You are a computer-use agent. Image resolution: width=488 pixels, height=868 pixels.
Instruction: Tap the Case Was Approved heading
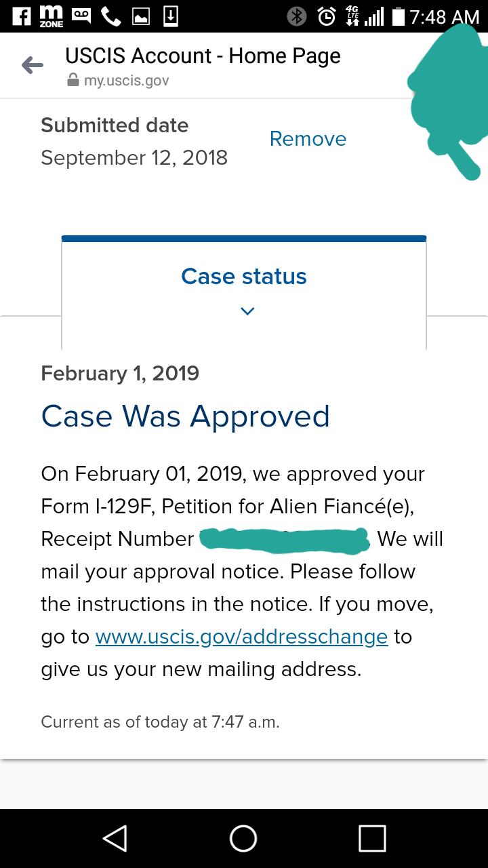tap(185, 416)
